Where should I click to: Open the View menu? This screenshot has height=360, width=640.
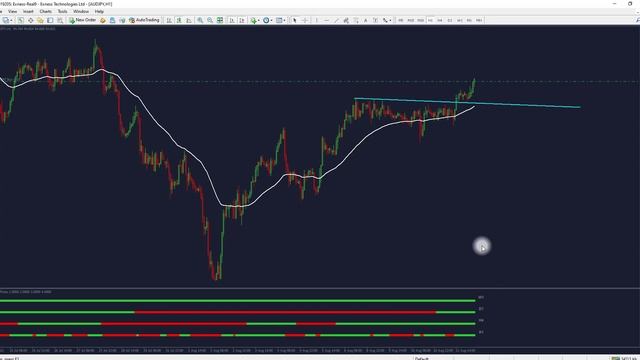(x=13, y=11)
